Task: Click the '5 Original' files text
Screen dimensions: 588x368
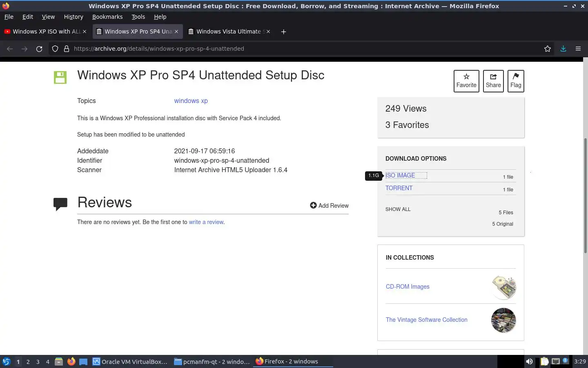Action: pyautogui.click(x=503, y=224)
